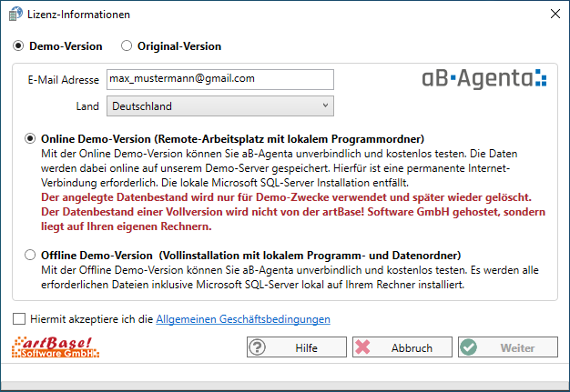Choose the Online Demo-Version option
Screen dimensions: 570x392
pos(30,139)
